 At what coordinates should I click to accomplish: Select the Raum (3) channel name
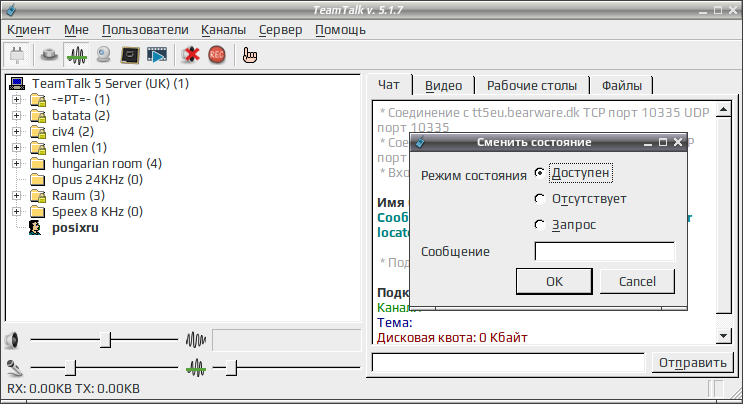pyautogui.click(x=78, y=196)
